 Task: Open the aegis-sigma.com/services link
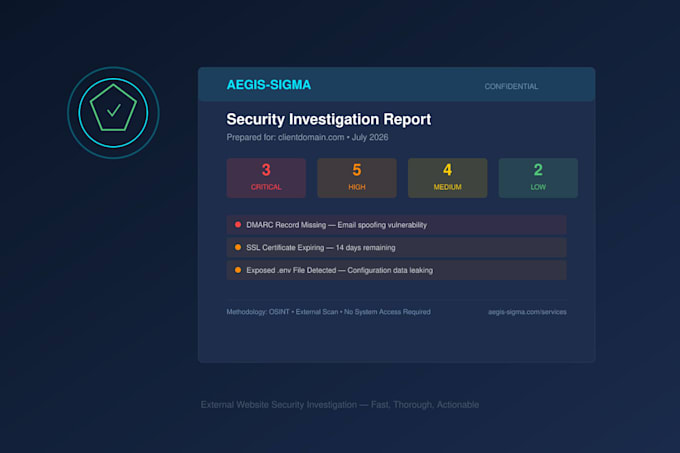pyautogui.click(x=527, y=312)
